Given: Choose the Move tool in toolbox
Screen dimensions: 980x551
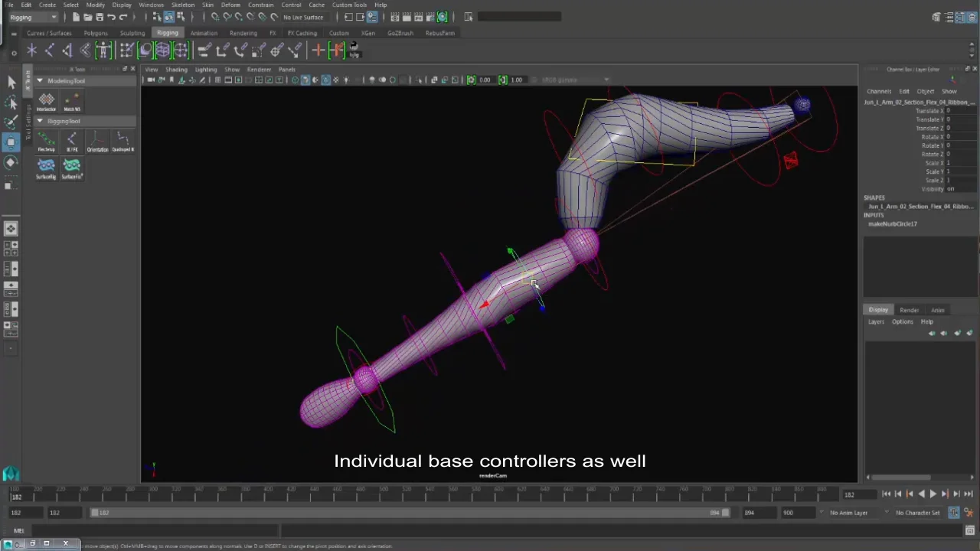Looking at the screenshot, I should 11,142.
